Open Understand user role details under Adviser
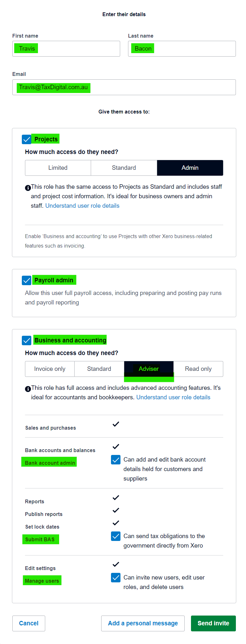The height and width of the screenshot is (644, 246). (x=173, y=397)
